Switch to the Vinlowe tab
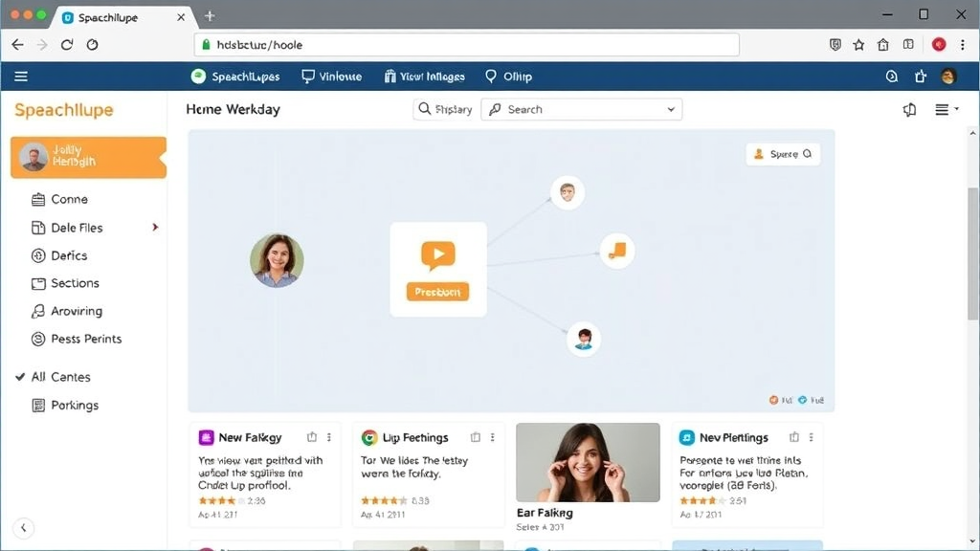The width and height of the screenshot is (980, 551). pos(331,77)
